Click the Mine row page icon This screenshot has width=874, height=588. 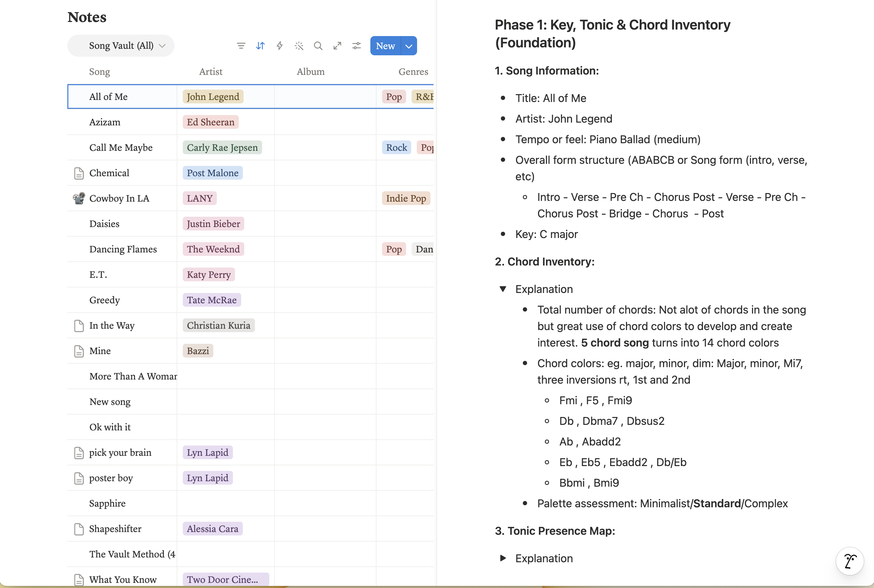coord(79,351)
